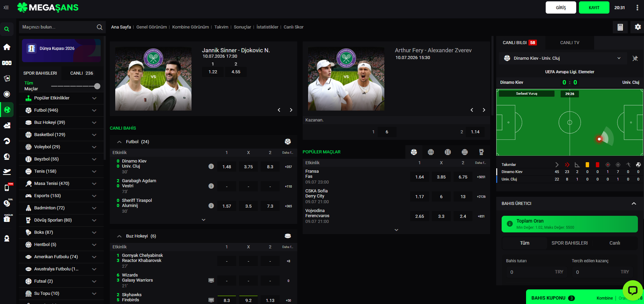This screenshot has height=304, width=644.
Task: Open live stream icon for Wizards vs Galaxy Warriors
Action: (211, 280)
